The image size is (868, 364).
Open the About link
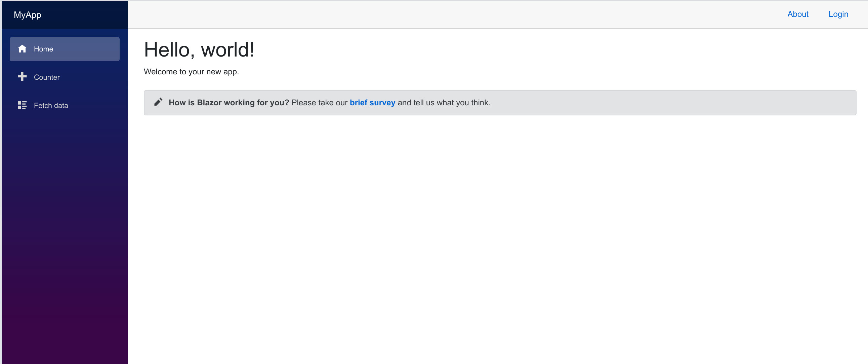(797, 14)
